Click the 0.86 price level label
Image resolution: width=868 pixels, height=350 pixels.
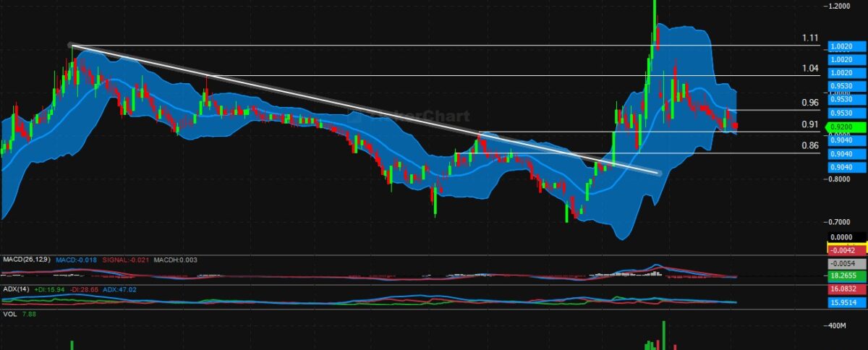pyautogui.click(x=810, y=145)
